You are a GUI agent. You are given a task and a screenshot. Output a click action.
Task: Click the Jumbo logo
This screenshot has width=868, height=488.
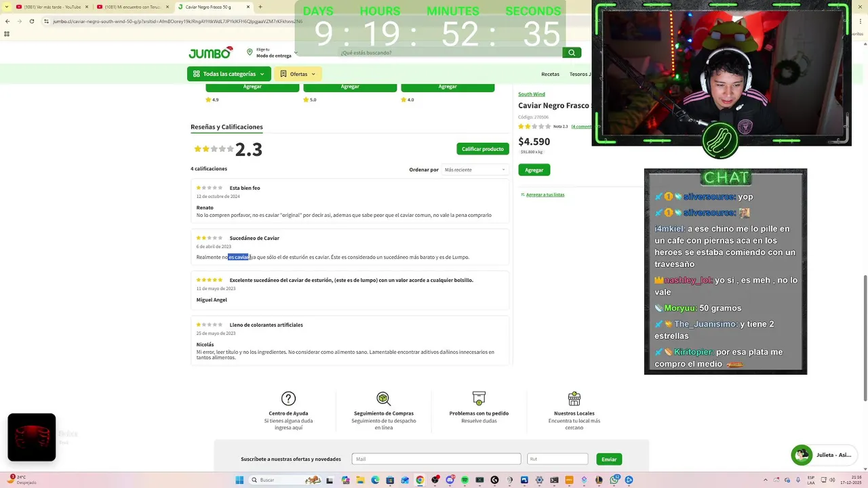click(210, 52)
